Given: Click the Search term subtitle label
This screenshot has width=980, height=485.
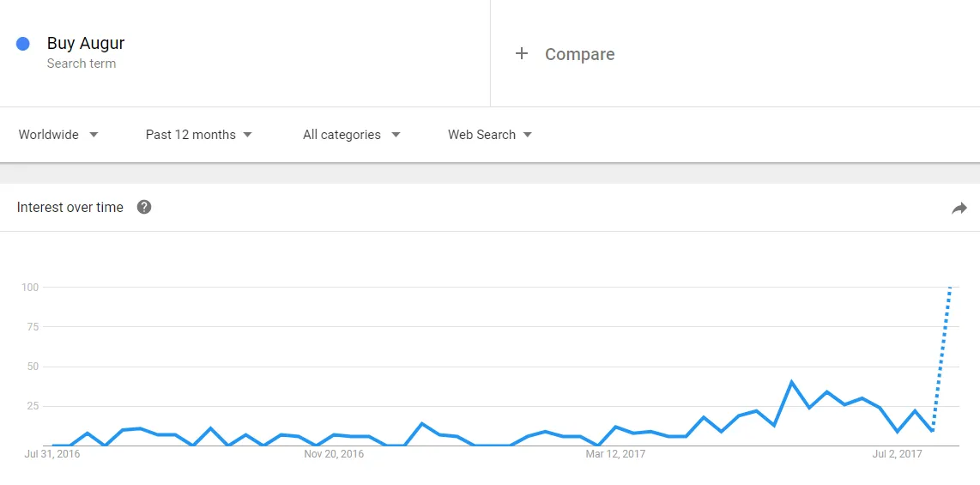Looking at the screenshot, I should pos(82,64).
